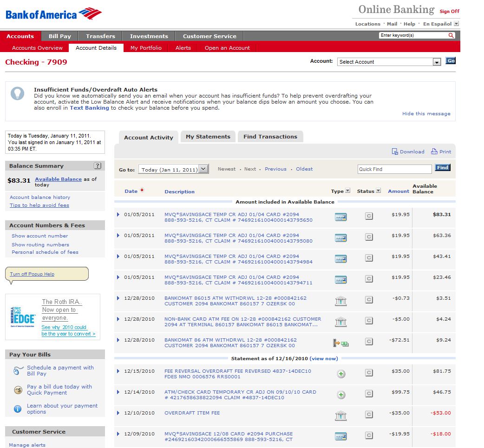Click the Download icon
The width and height of the screenshot is (484, 448).
click(x=395, y=152)
